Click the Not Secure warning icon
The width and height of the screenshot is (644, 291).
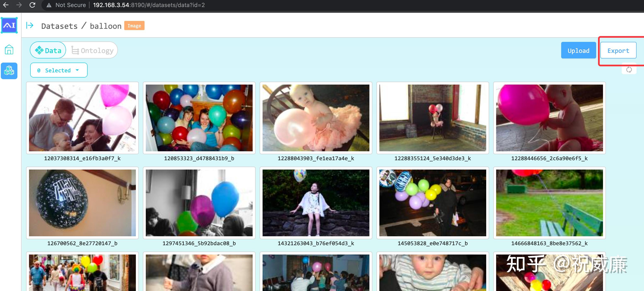pos(49,5)
